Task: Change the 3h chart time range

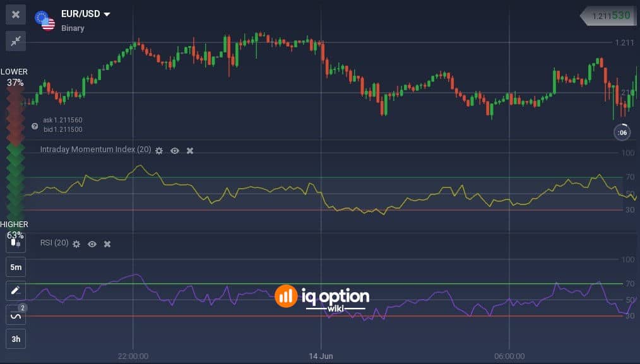Action: click(16, 339)
